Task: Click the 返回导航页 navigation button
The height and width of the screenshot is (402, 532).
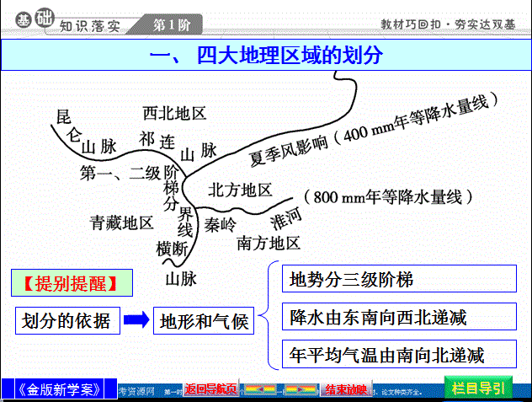Action: pos(210,389)
